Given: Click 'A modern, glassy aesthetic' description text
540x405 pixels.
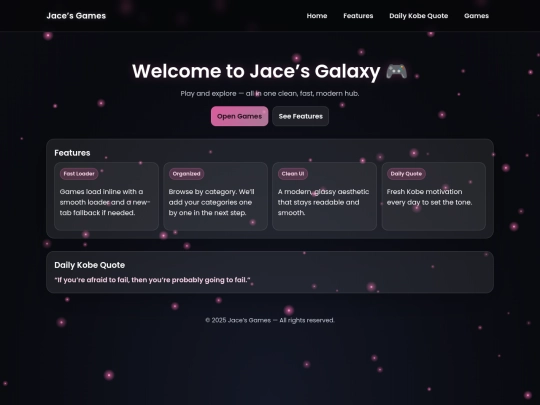Looking at the screenshot, I should pyautogui.click(x=323, y=202).
